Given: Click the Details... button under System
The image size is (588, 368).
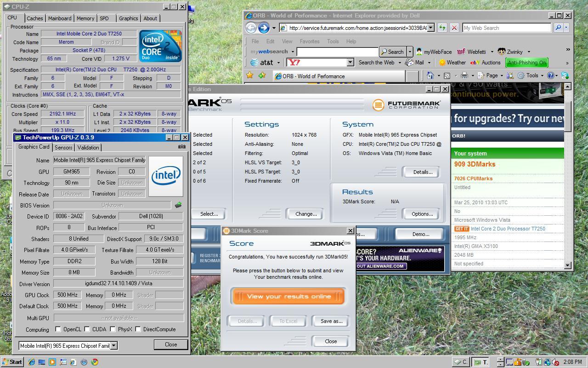Looking at the screenshot, I should (x=422, y=172).
